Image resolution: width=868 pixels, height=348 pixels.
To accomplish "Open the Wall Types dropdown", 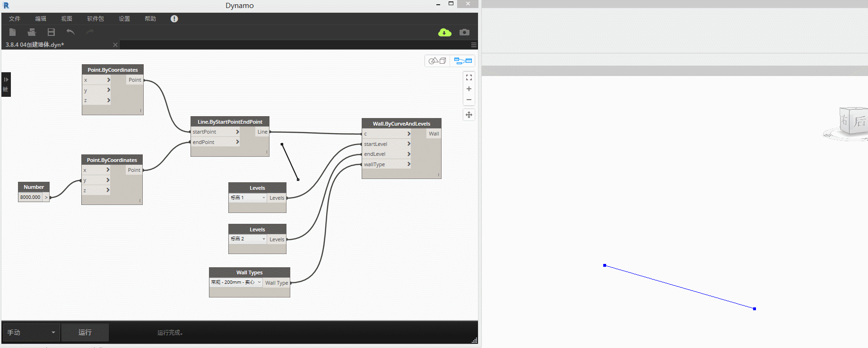I will click(x=236, y=282).
